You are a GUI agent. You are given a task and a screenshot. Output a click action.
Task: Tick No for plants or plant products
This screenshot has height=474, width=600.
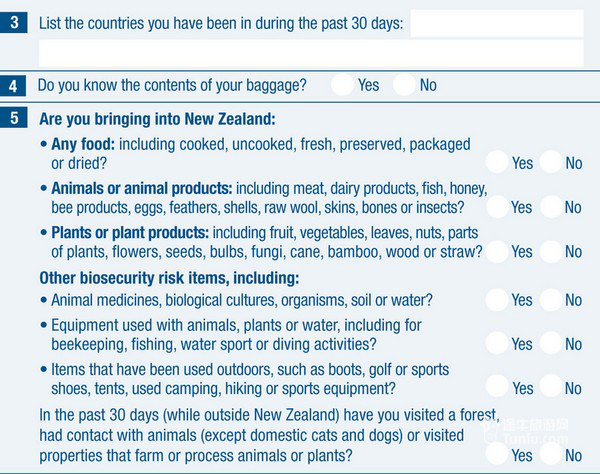[x=551, y=251]
